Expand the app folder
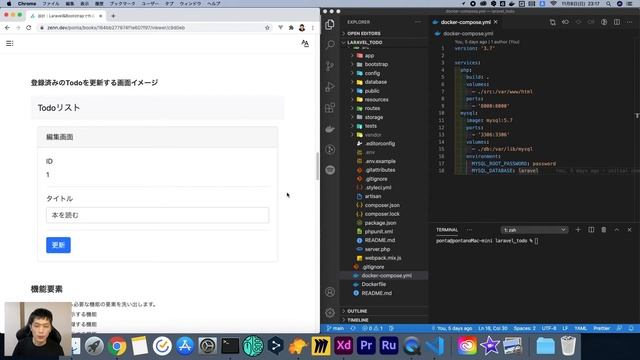Viewport: 640px width, 360px height. pos(369,56)
